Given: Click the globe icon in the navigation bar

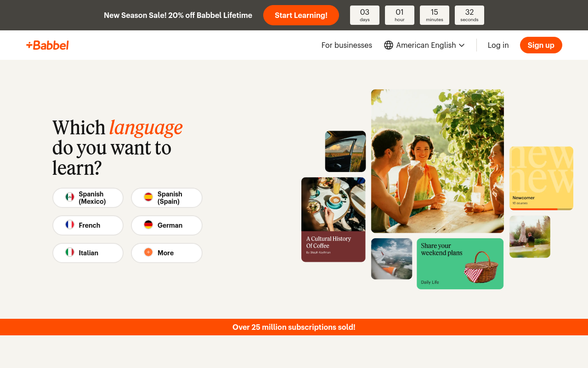Looking at the screenshot, I should (x=388, y=45).
